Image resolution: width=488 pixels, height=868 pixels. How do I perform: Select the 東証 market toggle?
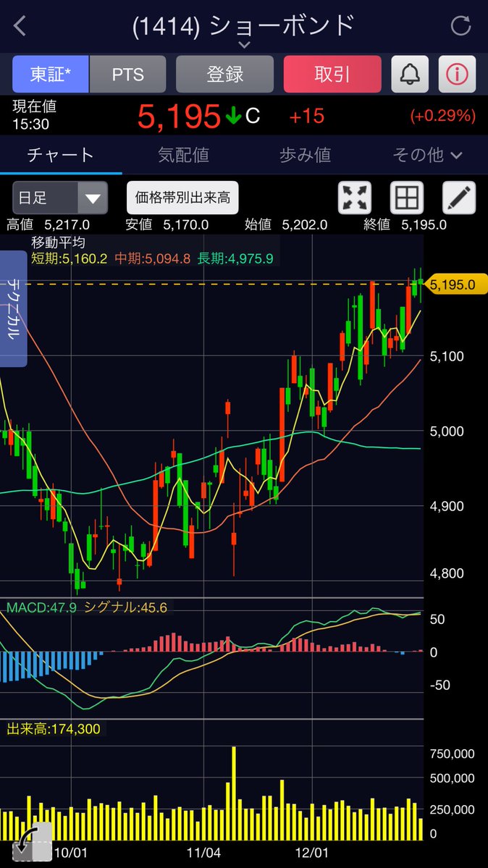point(51,74)
